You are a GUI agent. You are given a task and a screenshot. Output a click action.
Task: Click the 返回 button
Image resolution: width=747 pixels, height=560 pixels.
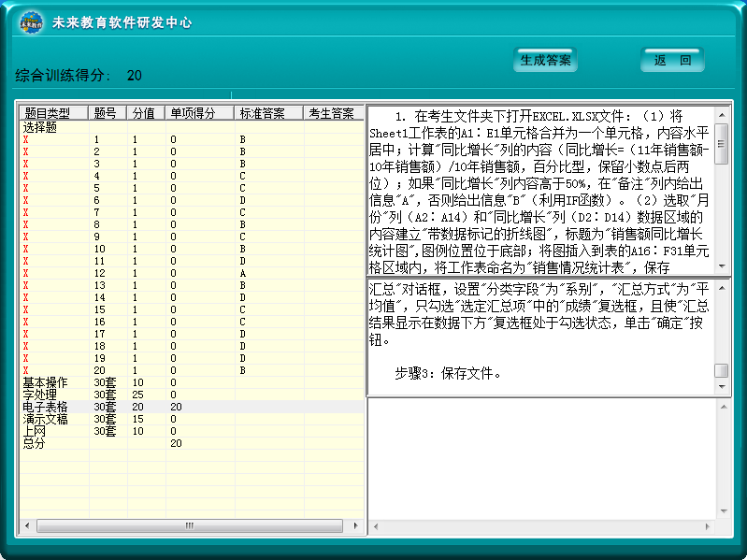(x=672, y=60)
